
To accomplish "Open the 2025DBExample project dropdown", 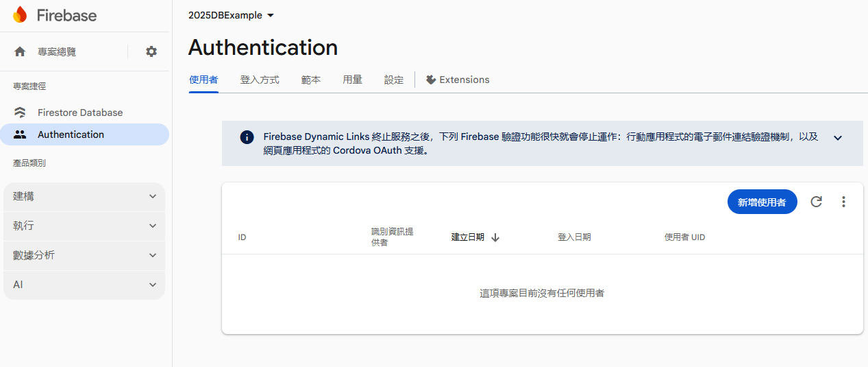I will 232,15.
